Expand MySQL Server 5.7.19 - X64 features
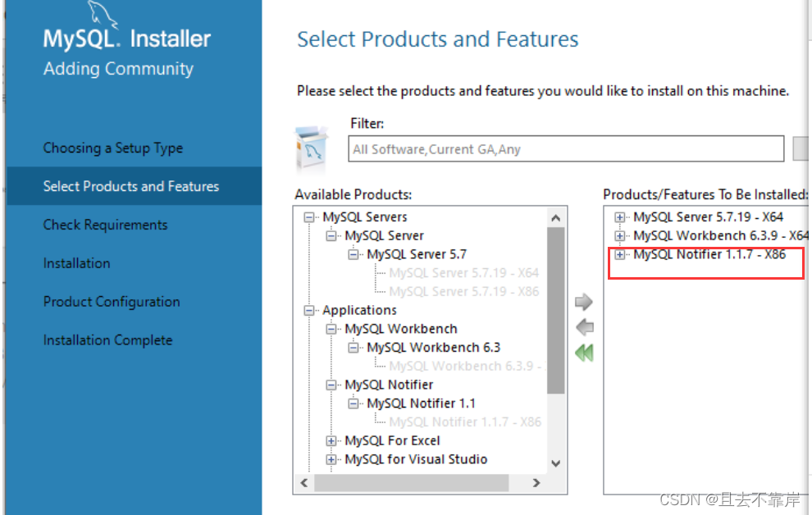The width and height of the screenshot is (812, 515). (619, 217)
